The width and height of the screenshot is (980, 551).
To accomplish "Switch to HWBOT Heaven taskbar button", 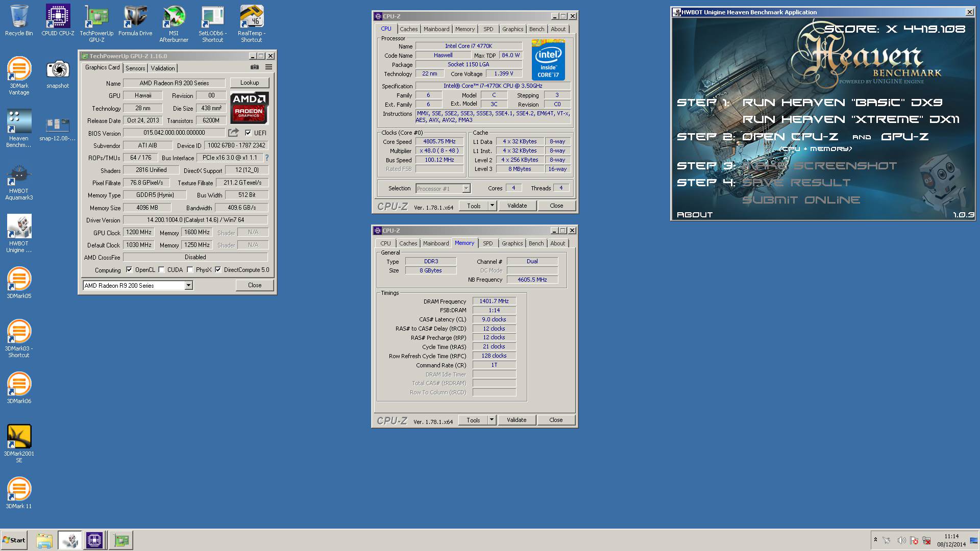I will 69,540.
